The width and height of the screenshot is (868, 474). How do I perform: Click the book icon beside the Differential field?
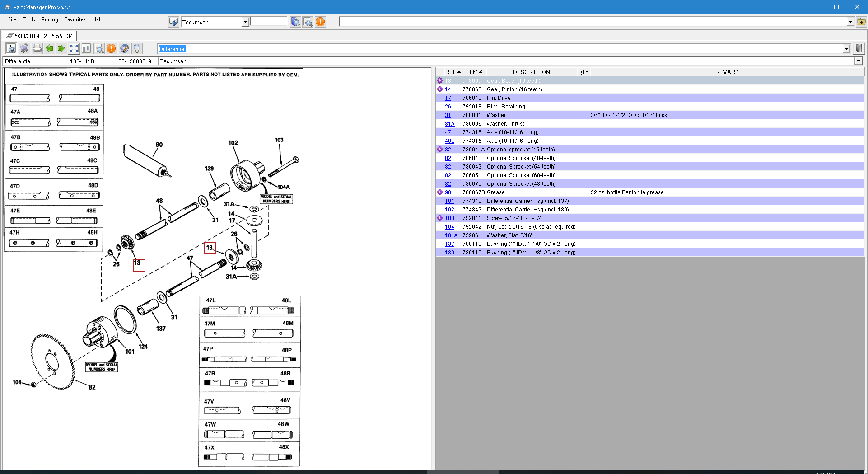859,48
